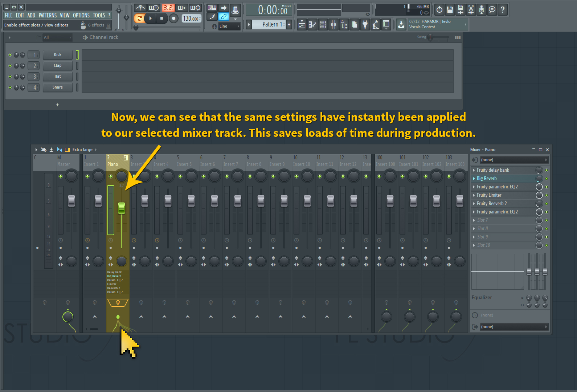Arm the record button
This screenshot has width=577, height=392.
[174, 18]
